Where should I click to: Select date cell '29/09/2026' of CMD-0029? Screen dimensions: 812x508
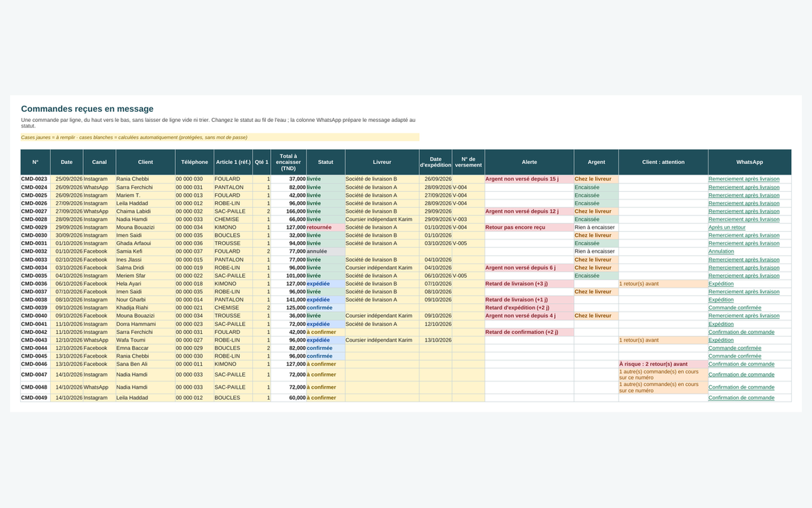pos(66,228)
